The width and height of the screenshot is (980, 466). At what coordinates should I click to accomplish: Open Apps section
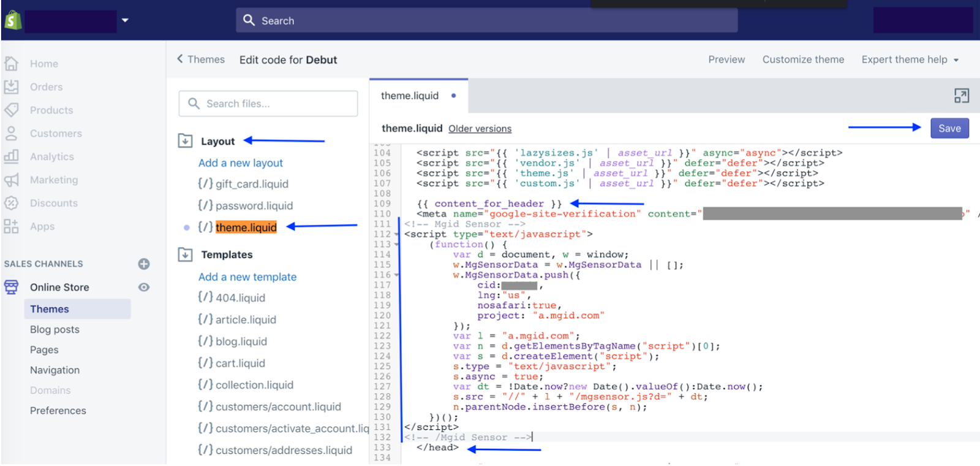coord(42,227)
